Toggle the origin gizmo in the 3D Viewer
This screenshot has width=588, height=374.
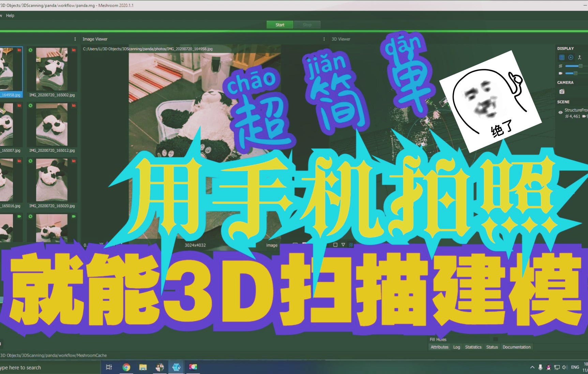tap(571, 57)
